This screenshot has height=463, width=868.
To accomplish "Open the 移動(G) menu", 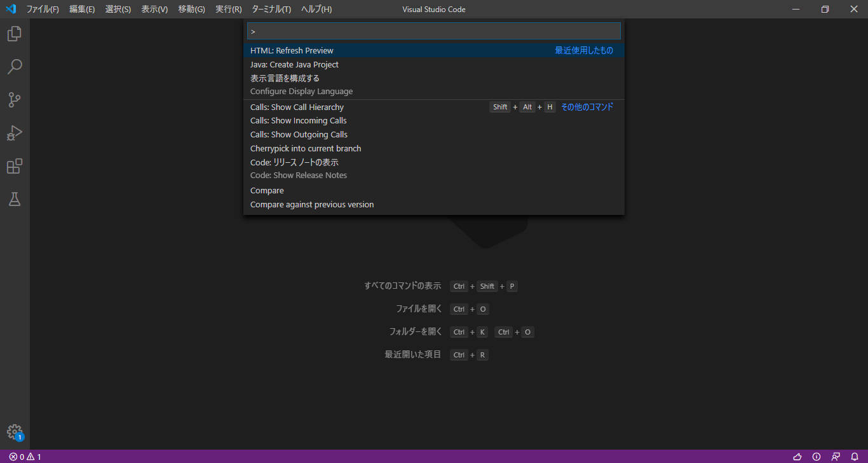I will (191, 10).
